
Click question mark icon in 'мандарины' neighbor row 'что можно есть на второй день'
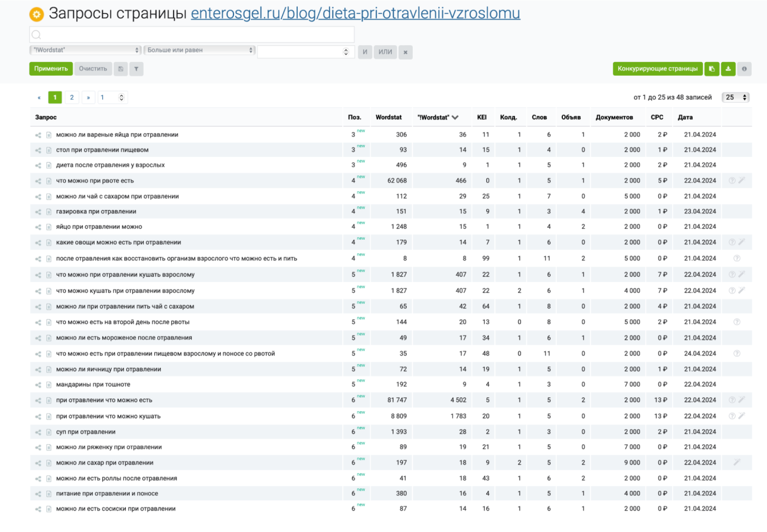tap(737, 322)
